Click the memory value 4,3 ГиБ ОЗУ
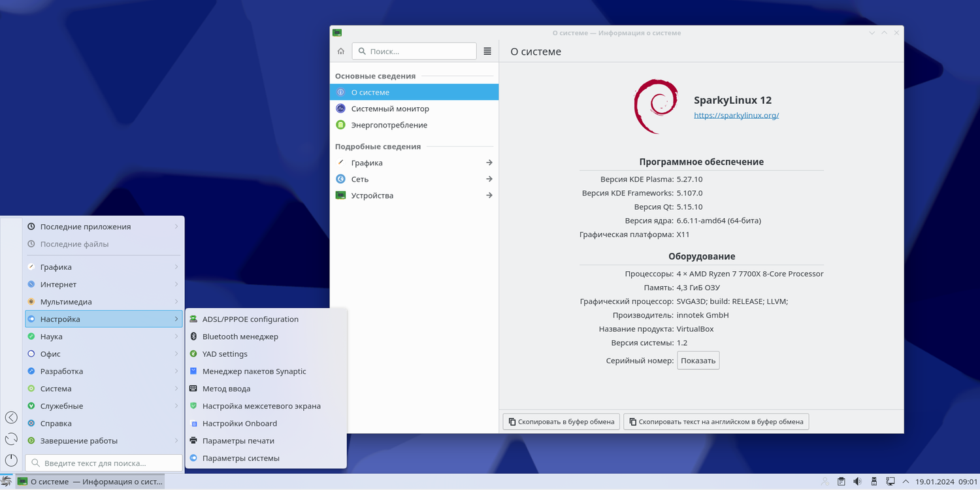The height and width of the screenshot is (490, 980). [x=698, y=287]
